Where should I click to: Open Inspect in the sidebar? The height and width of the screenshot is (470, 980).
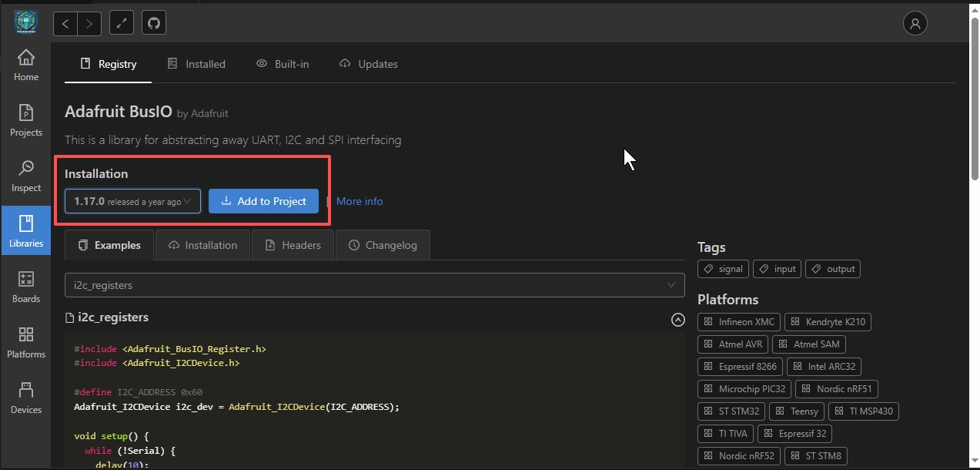coord(26,176)
